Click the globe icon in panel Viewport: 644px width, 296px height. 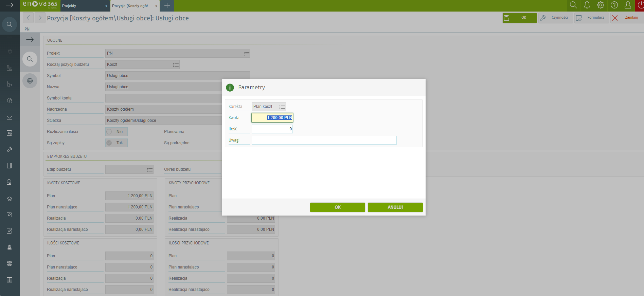(x=30, y=81)
